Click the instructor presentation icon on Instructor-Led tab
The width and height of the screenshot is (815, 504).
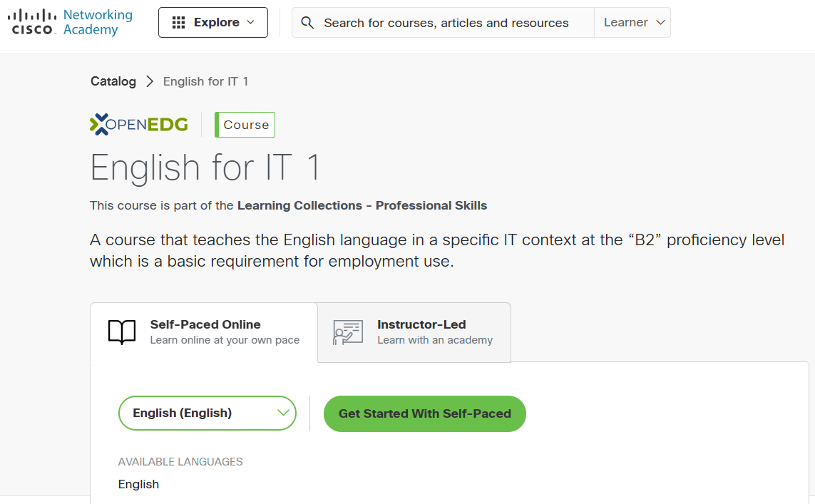[347, 331]
